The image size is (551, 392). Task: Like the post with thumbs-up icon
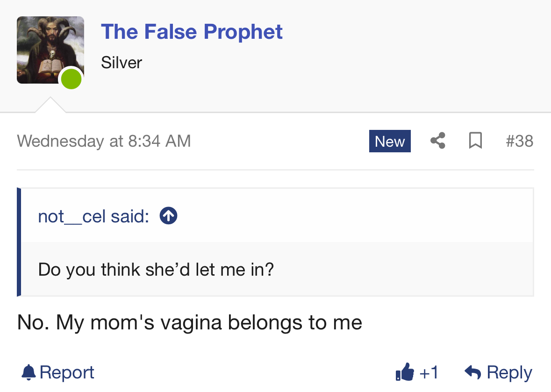click(405, 371)
